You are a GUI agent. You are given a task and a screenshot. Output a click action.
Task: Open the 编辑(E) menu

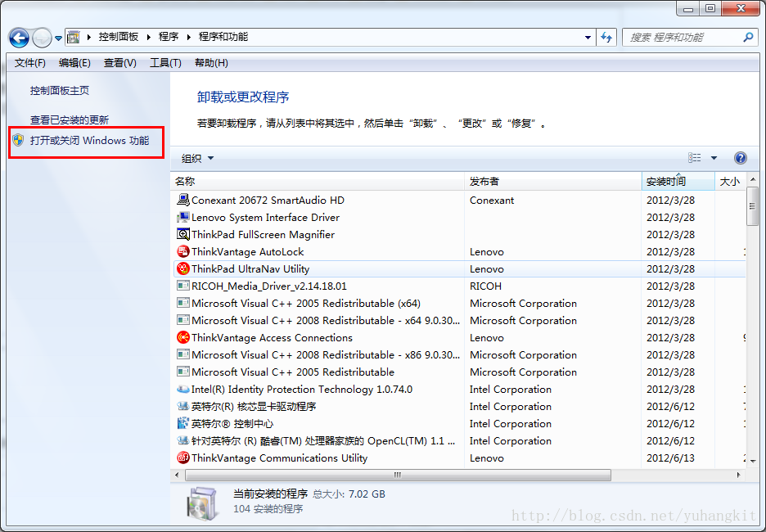pyautogui.click(x=74, y=63)
